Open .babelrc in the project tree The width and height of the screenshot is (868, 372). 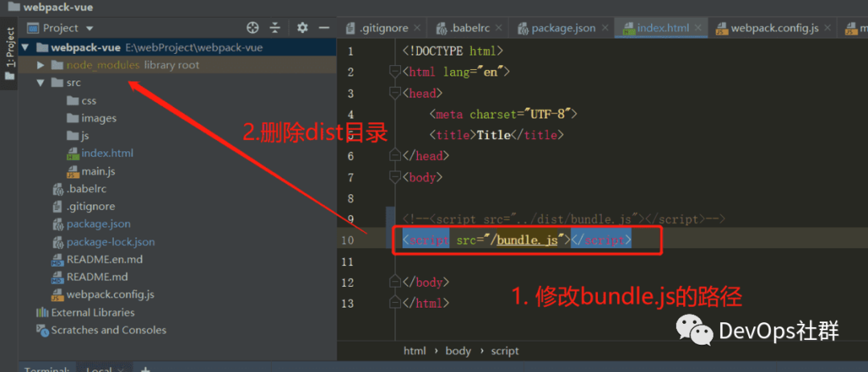79,189
